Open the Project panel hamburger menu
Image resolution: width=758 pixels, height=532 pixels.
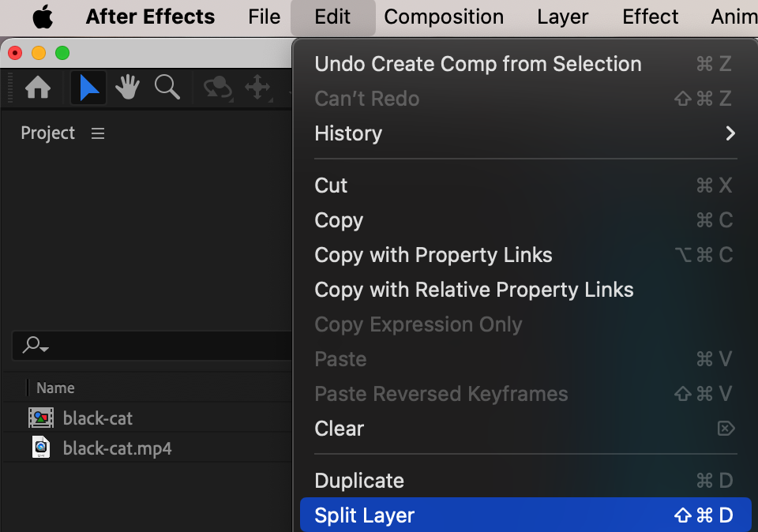98,133
